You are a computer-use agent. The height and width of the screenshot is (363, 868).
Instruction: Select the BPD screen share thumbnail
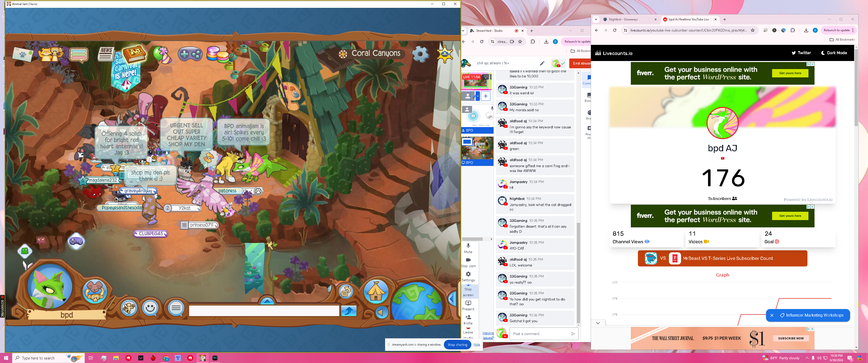(x=477, y=151)
